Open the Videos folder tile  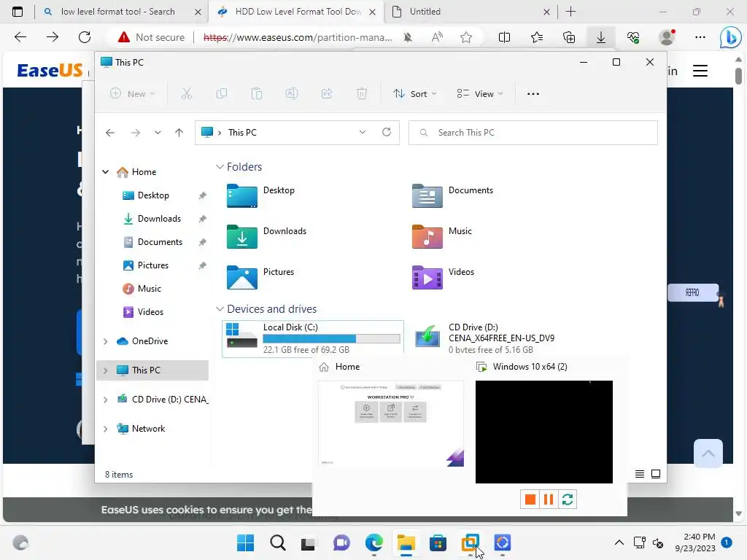coord(443,278)
